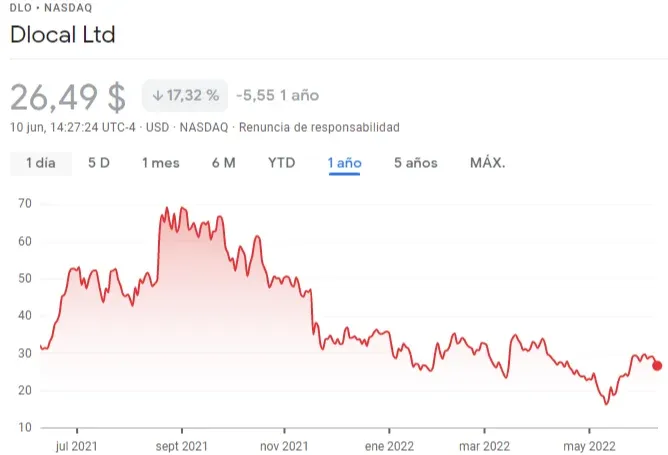Screen dimensions: 668x455
Task: Click the 26,49 $ price figure
Action: click(x=68, y=97)
